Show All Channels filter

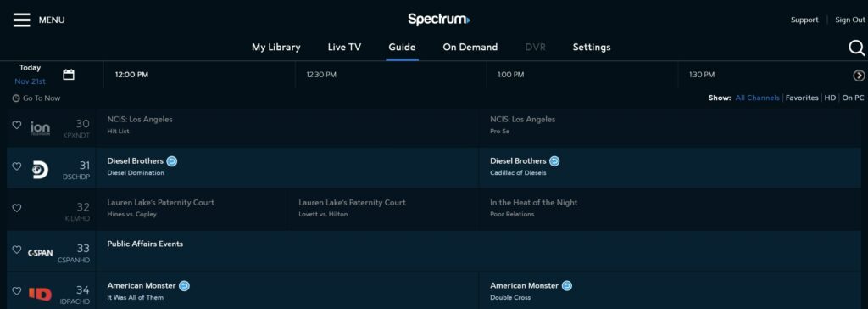coord(757,98)
